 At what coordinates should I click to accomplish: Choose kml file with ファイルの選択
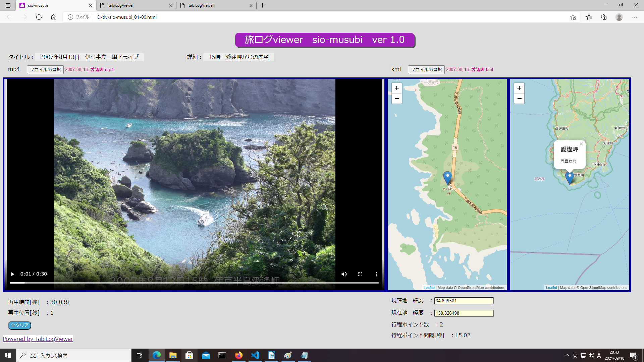pyautogui.click(x=426, y=69)
